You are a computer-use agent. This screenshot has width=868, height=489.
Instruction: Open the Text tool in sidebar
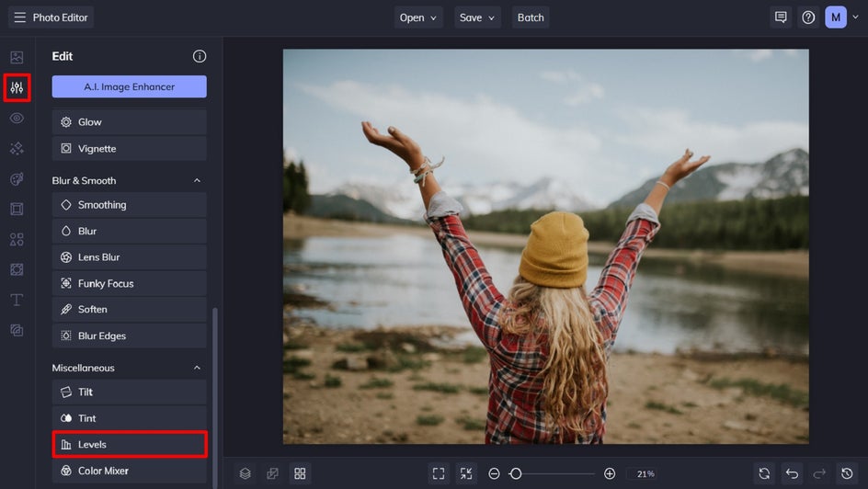click(x=17, y=300)
